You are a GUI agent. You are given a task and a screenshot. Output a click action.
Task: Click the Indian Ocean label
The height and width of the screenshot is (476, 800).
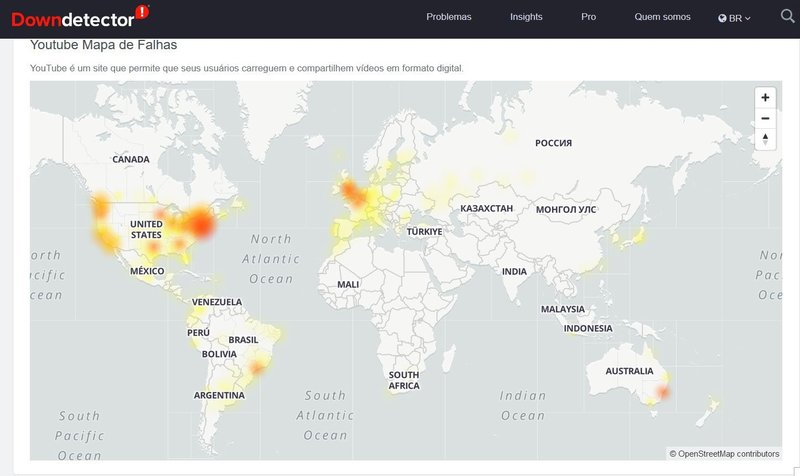(522, 406)
